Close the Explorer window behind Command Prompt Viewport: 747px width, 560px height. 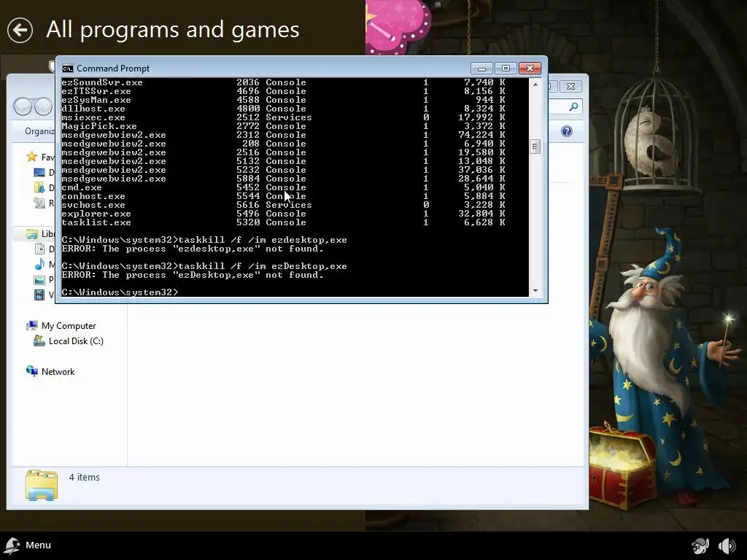[570, 86]
